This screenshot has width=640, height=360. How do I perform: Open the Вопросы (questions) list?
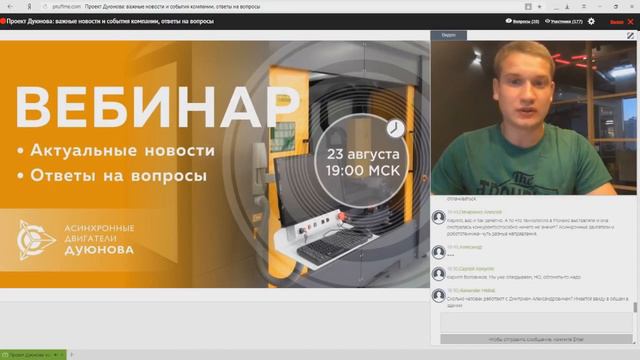[522, 21]
